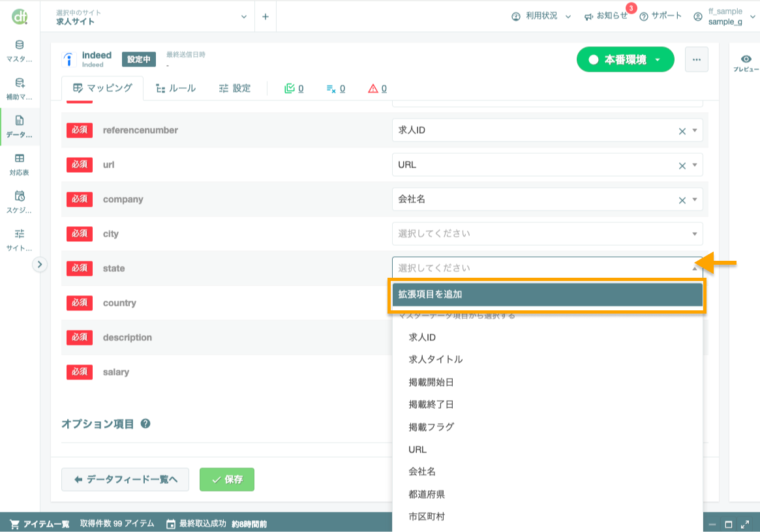
Task: Expand the company mapping dropdown arrow
Action: tap(695, 199)
